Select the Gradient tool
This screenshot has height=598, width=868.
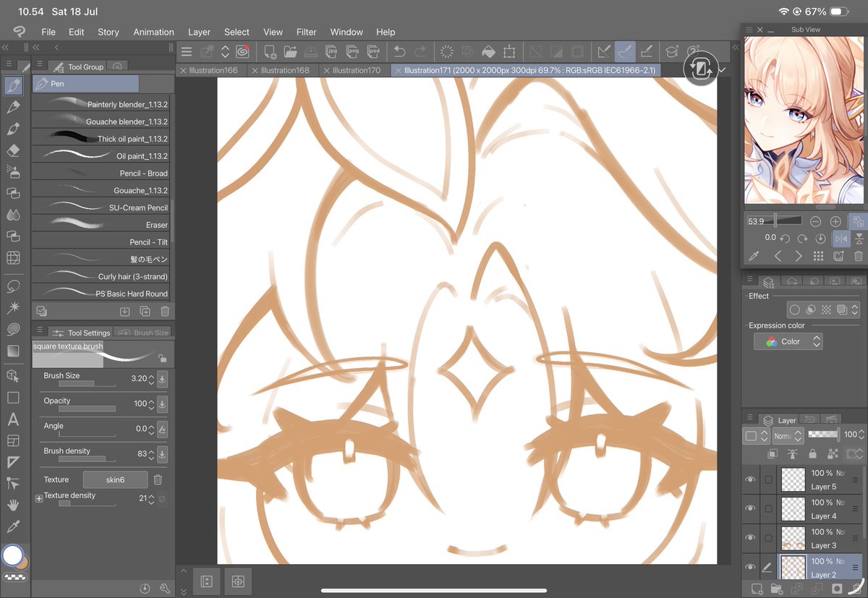coord(13,351)
